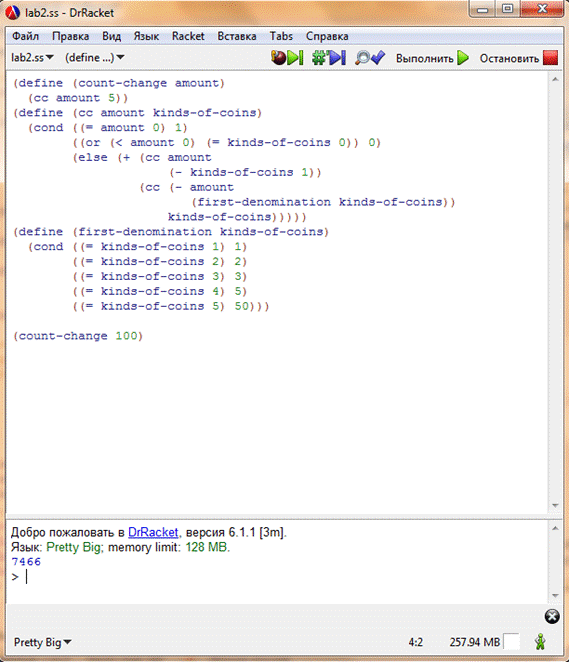Open the lab2.ss file dropdown
569x662 pixels.
tap(32, 57)
